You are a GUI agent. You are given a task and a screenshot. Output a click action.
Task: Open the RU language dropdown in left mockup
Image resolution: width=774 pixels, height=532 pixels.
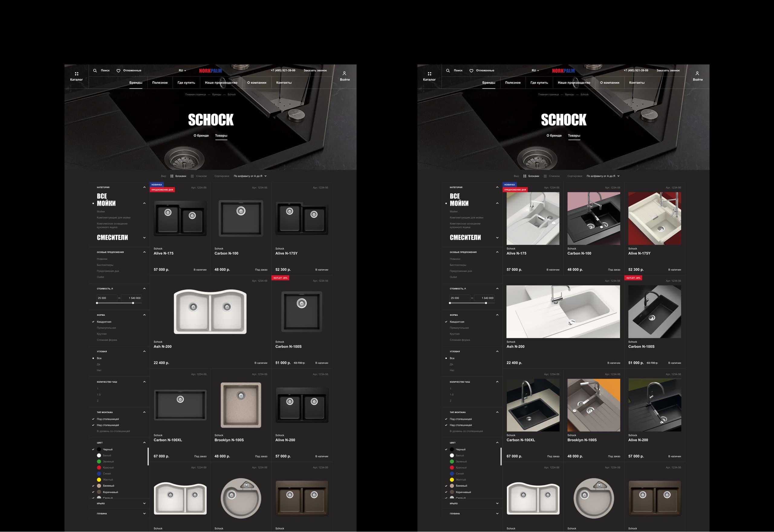coord(183,71)
